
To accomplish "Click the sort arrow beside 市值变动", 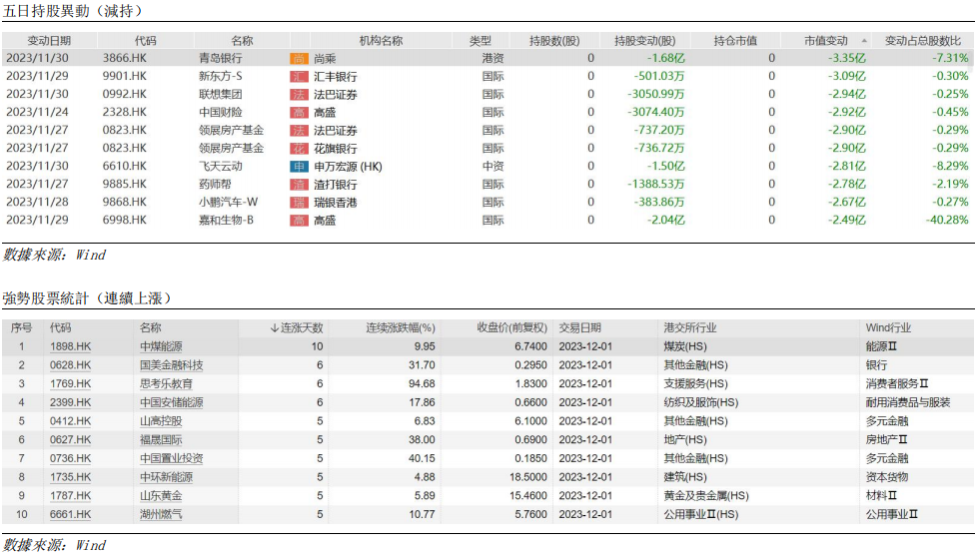I will coord(864,41).
